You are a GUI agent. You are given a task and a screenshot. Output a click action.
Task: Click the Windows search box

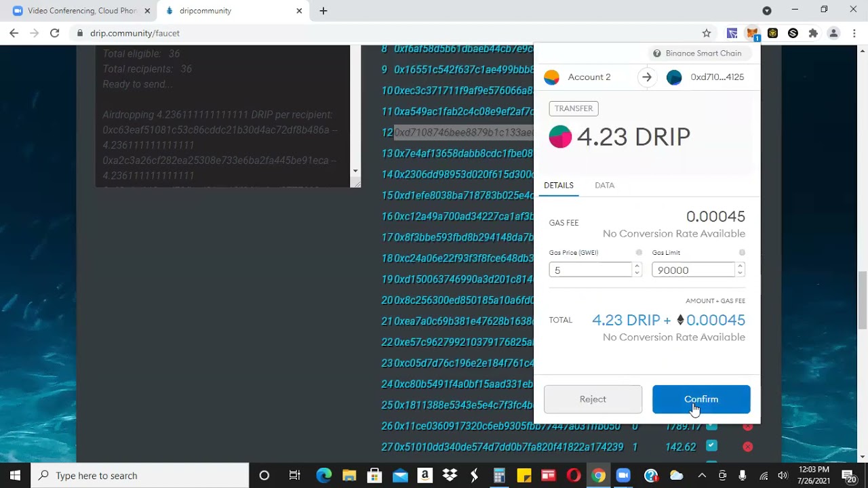click(x=140, y=476)
